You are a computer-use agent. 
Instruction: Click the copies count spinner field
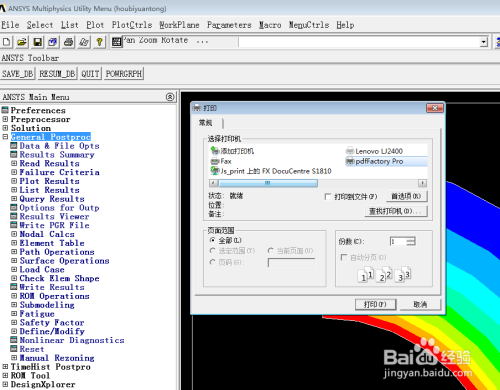click(x=402, y=241)
